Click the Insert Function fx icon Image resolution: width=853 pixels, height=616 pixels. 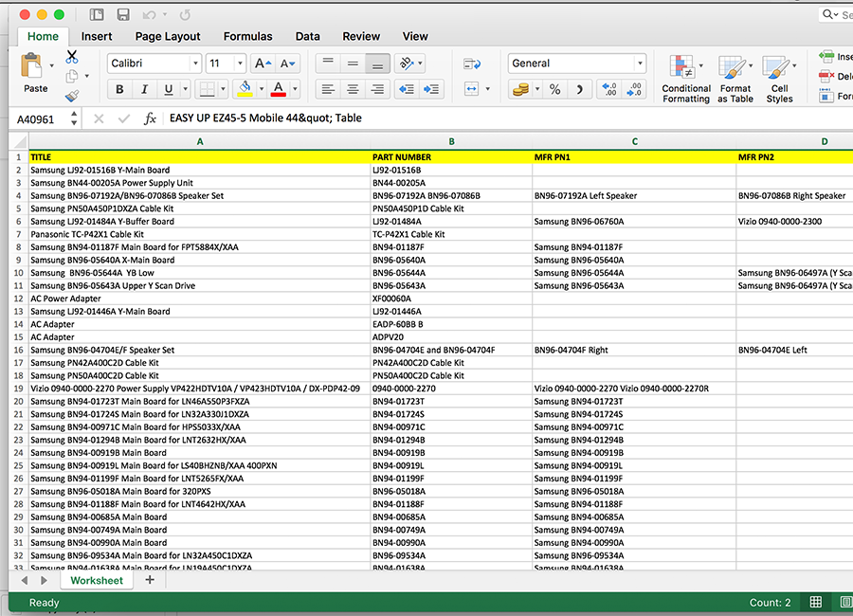coord(150,118)
